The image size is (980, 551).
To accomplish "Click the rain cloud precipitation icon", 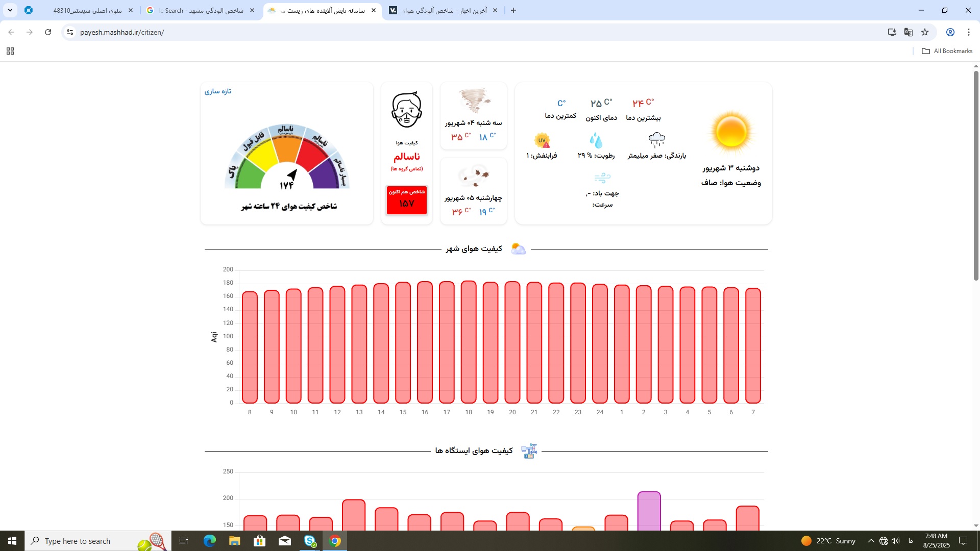I will click(656, 139).
